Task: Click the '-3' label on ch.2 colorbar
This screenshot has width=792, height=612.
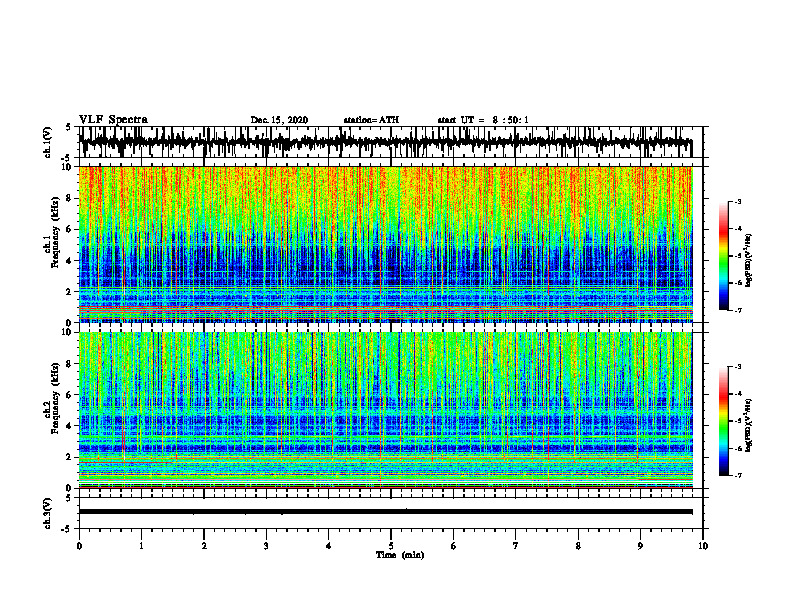Action: pos(737,367)
